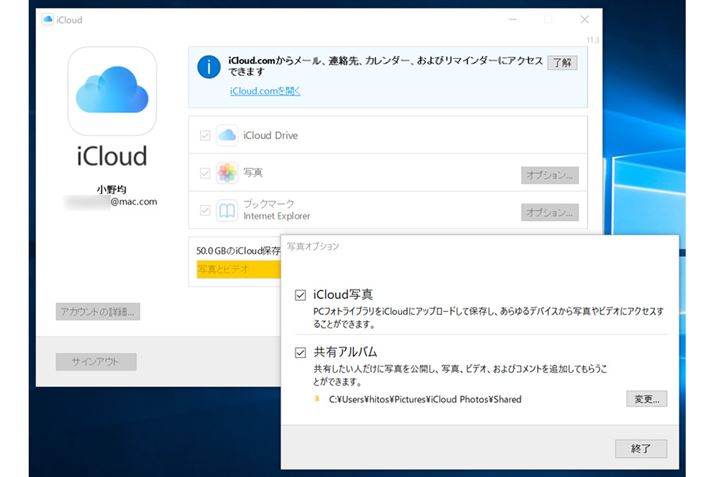Screen dimensions: 715x477
Task: Click the Internet Explorer bookmark label
Action: pos(277,216)
